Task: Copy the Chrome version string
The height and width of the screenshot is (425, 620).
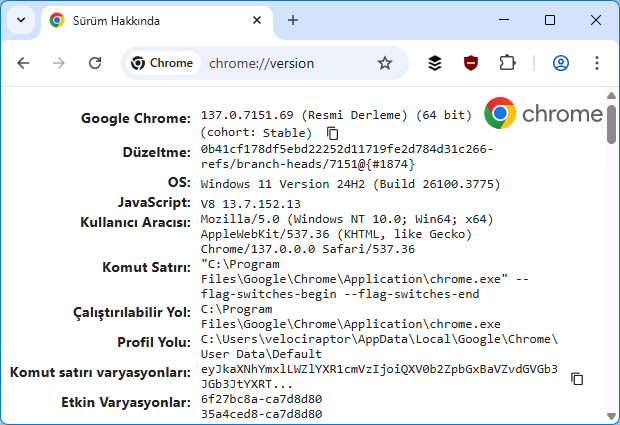Action: (x=333, y=133)
